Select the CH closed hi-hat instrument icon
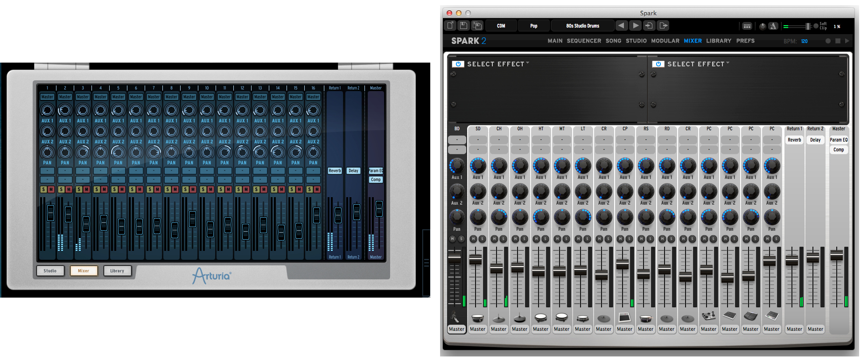The width and height of the screenshot is (868, 363). coord(498,318)
